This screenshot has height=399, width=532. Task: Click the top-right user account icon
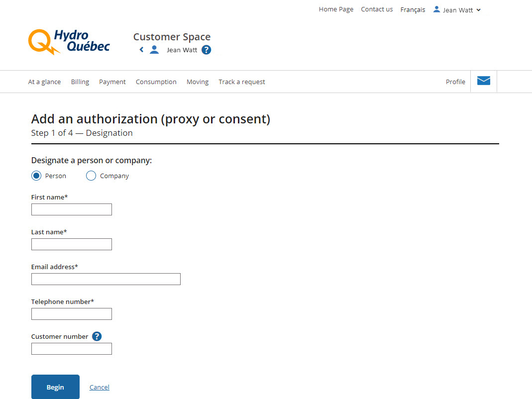pos(436,9)
